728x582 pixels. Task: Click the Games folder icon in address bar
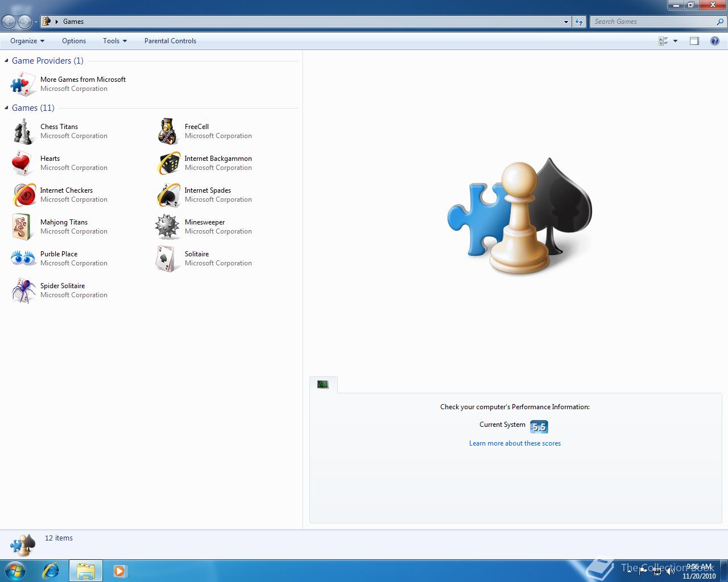pos(47,22)
